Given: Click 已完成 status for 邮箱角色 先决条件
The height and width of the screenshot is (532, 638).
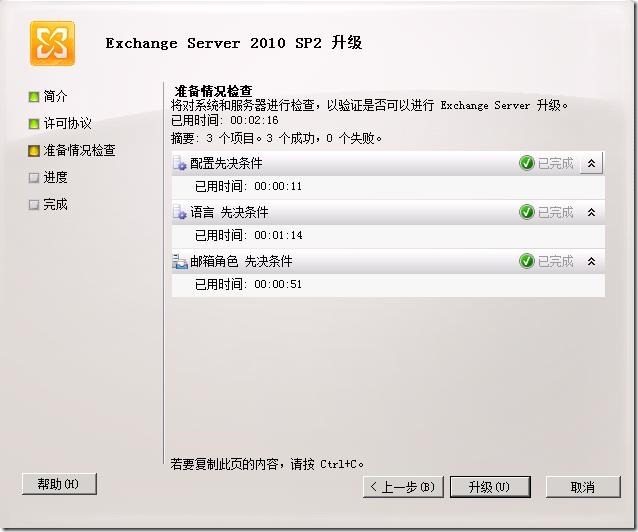Looking at the screenshot, I should (x=555, y=261).
